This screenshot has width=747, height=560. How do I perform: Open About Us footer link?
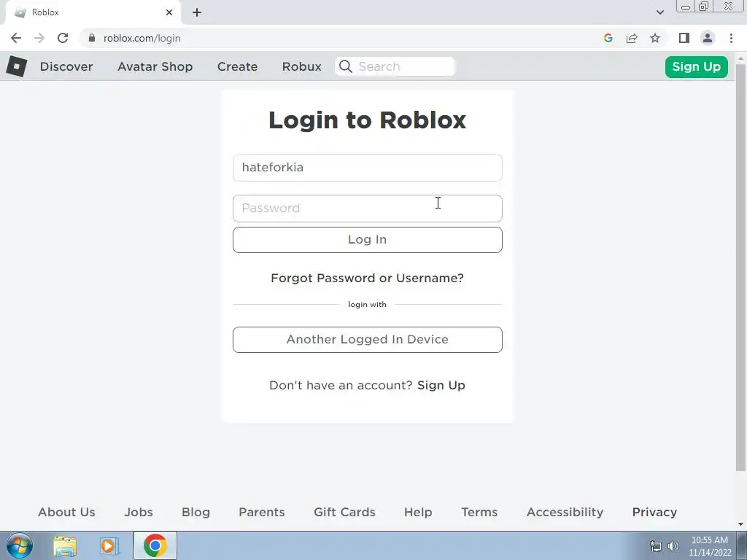66,512
